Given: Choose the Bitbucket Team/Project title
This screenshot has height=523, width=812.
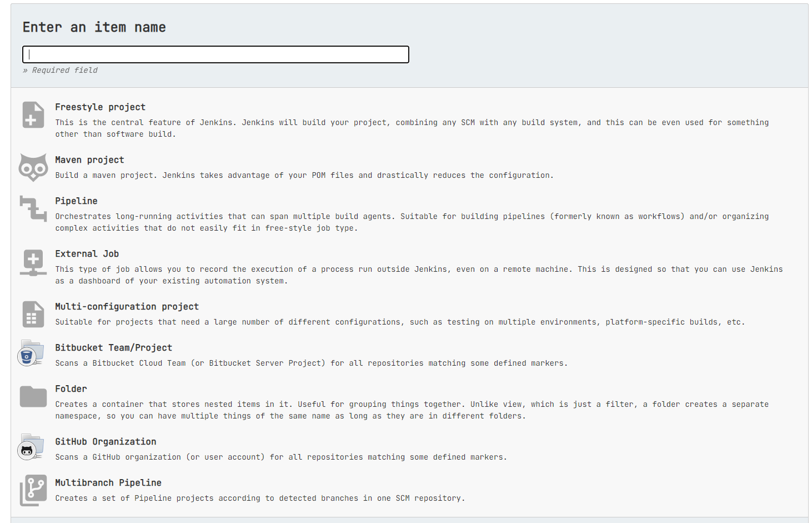Looking at the screenshot, I should [113, 348].
